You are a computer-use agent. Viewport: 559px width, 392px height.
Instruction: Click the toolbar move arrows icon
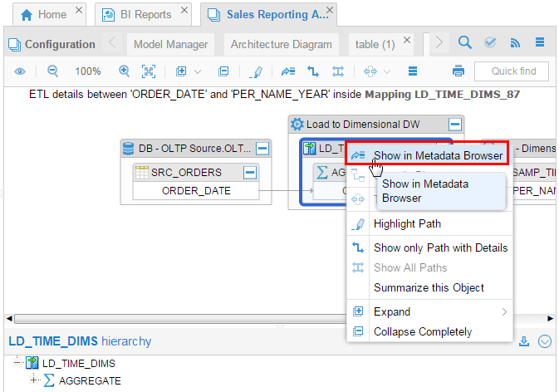point(370,71)
